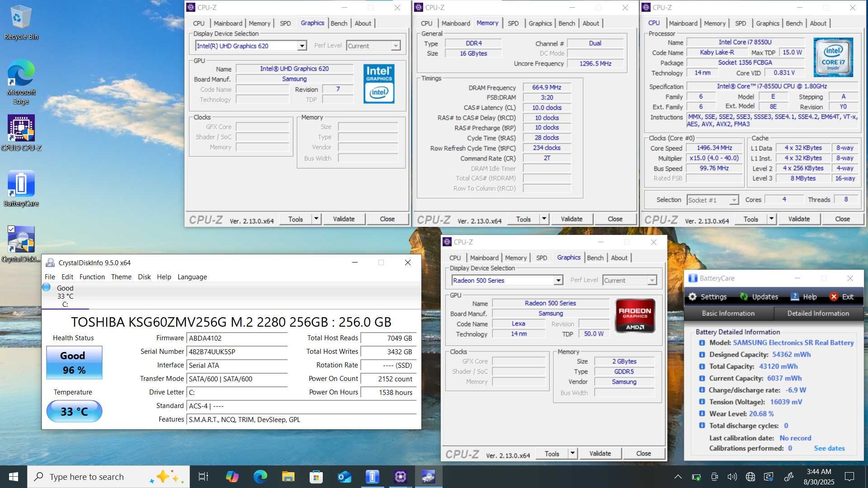Open BatteryCare desktop shortcut
This screenshot has width=868, height=488.
pyautogui.click(x=21, y=188)
